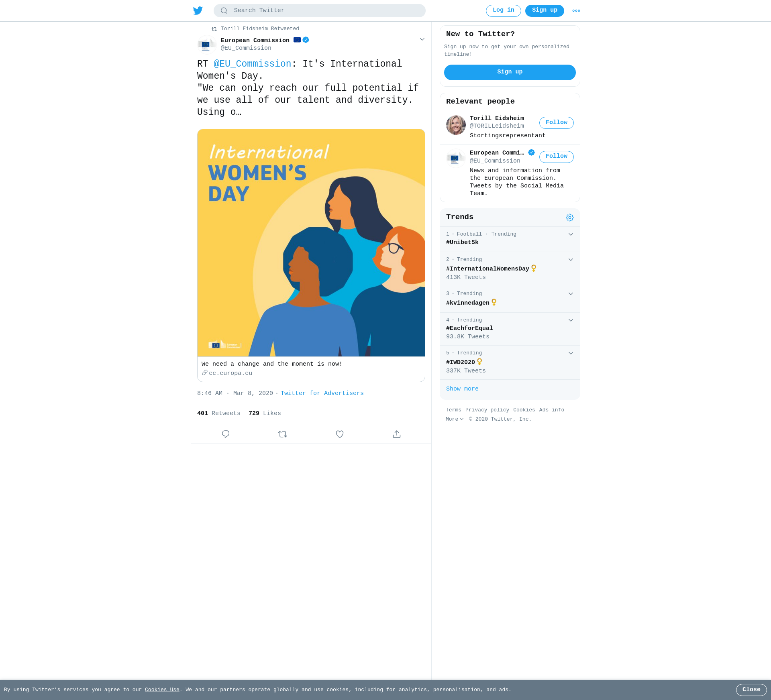Open the footer More dropdown
The width and height of the screenshot is (771, 700).
[455, 419]
